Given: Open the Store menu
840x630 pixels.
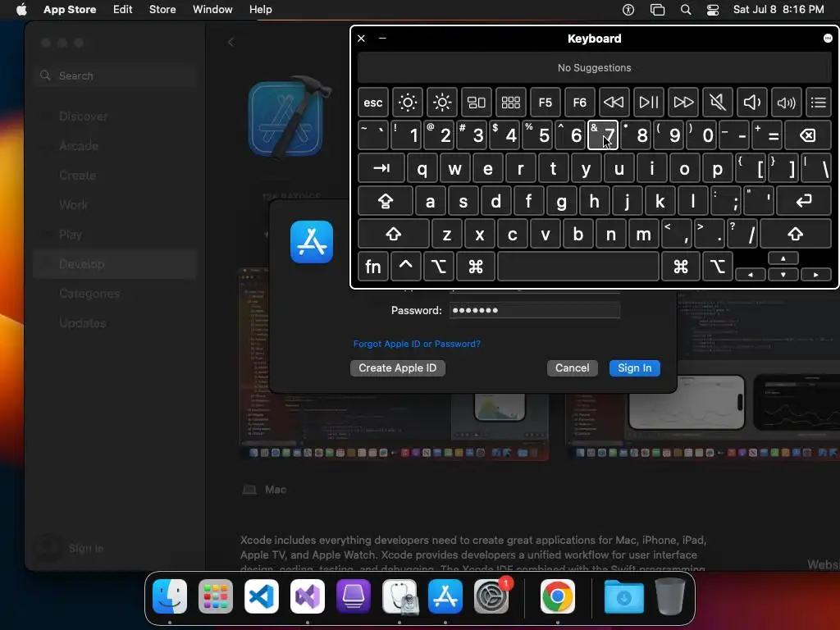Looking at the screenshot, I should coord(162,10).
